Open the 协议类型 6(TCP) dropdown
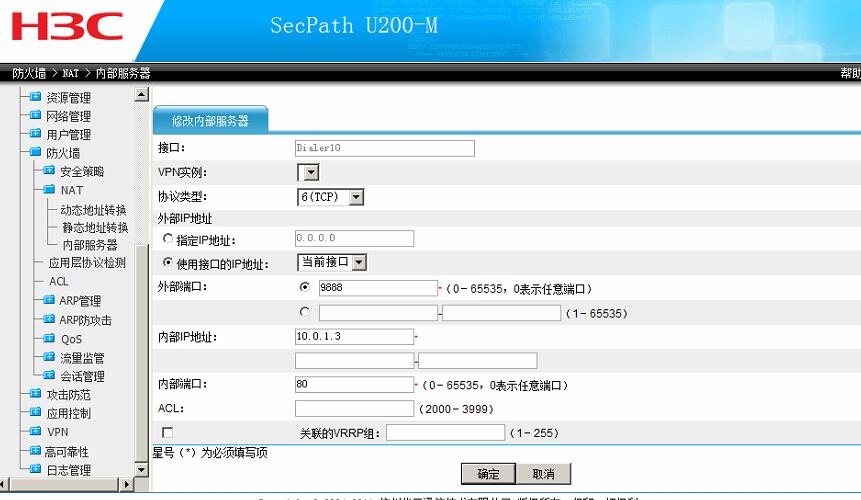Screen dimensions: 861x500 click(x=330, y=196)
